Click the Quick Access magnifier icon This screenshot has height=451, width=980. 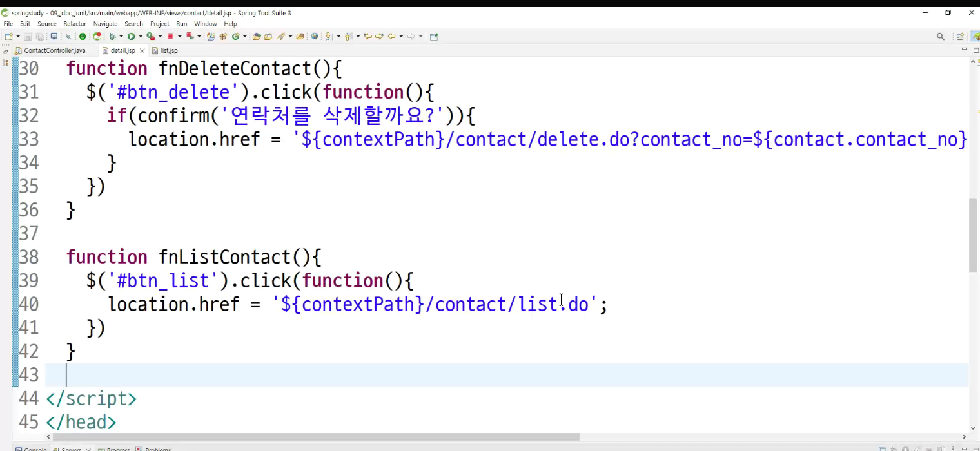941,37
